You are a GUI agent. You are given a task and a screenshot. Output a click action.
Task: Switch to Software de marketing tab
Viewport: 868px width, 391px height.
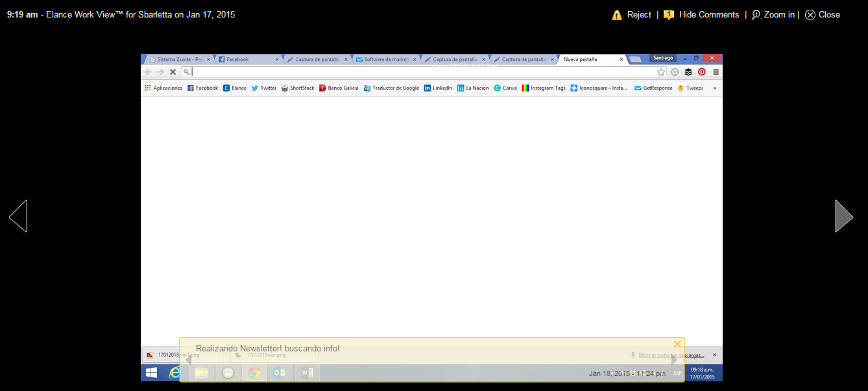(385, 59)
